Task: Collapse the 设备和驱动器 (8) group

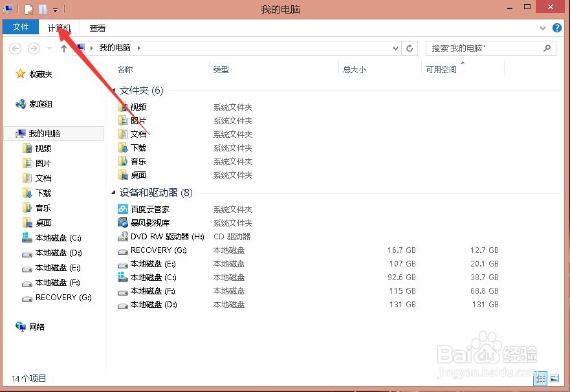Action: [113, 192]
